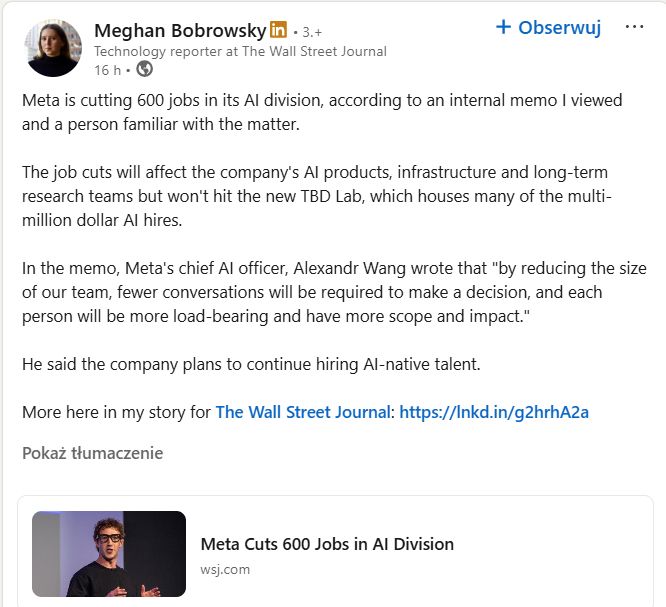The image size is (666, 607).
Task: Follow the lnkd.in/g2hrhA2a short link
Action: [494, 412]
